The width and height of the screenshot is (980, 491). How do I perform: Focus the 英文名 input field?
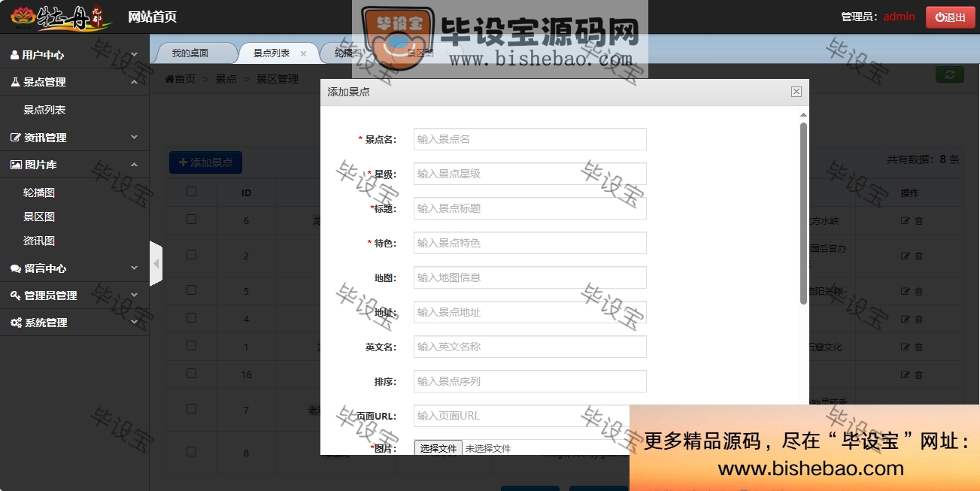pos(530,347)
